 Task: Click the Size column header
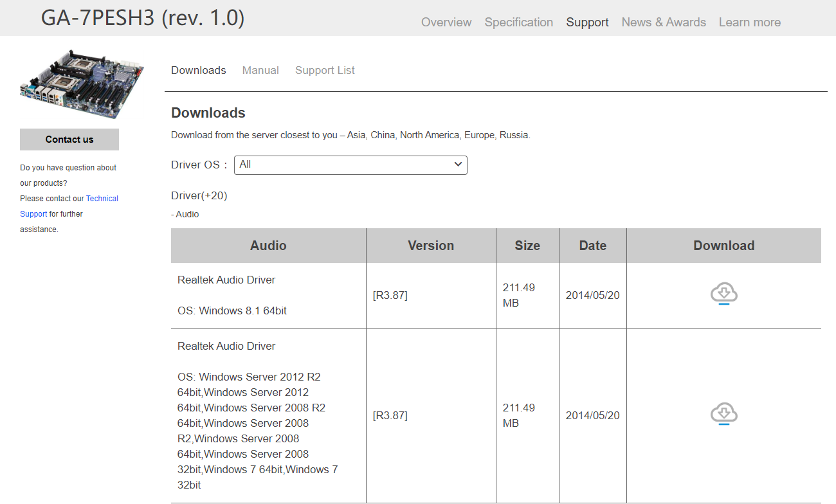point(527,246)
